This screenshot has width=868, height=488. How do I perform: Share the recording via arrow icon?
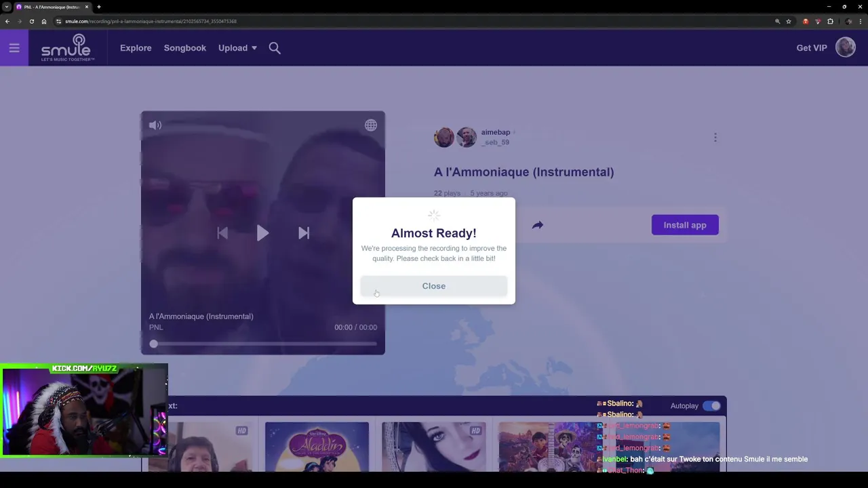coord(538,225)
